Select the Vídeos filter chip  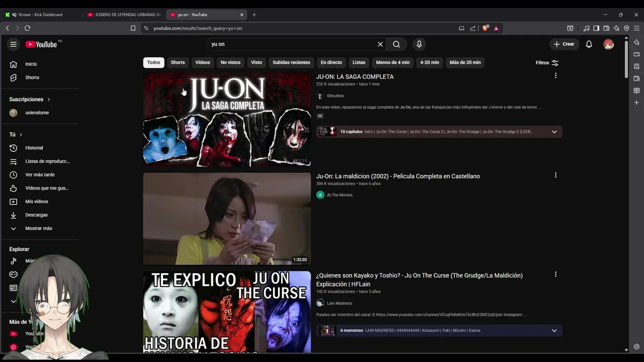tap(203, 62)
